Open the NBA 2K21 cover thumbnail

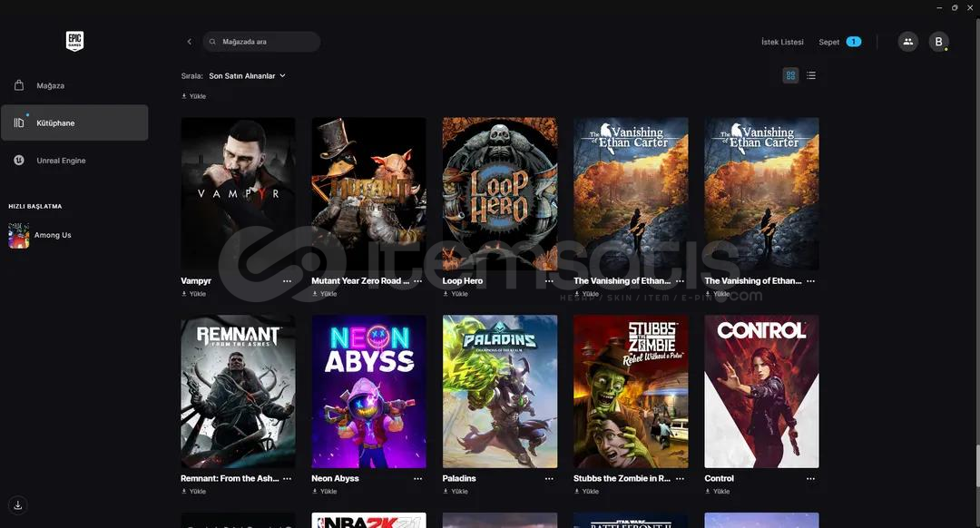[368, 521]
